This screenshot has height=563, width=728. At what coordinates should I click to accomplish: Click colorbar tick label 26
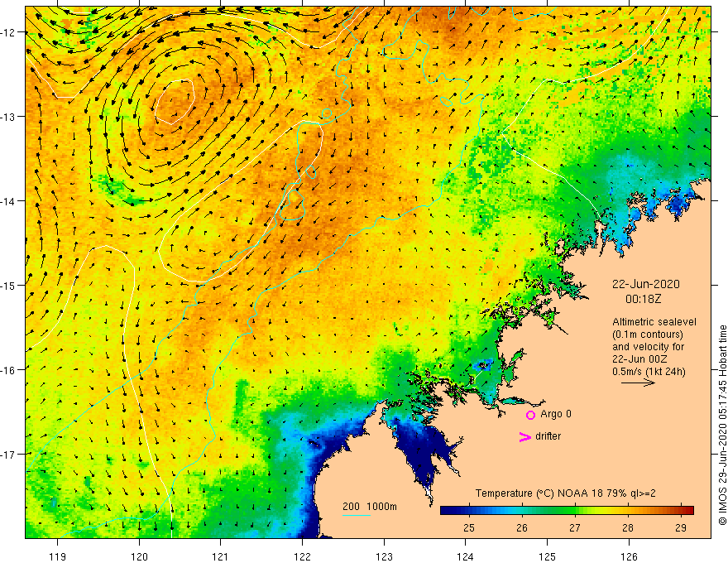tap(522, 527)
